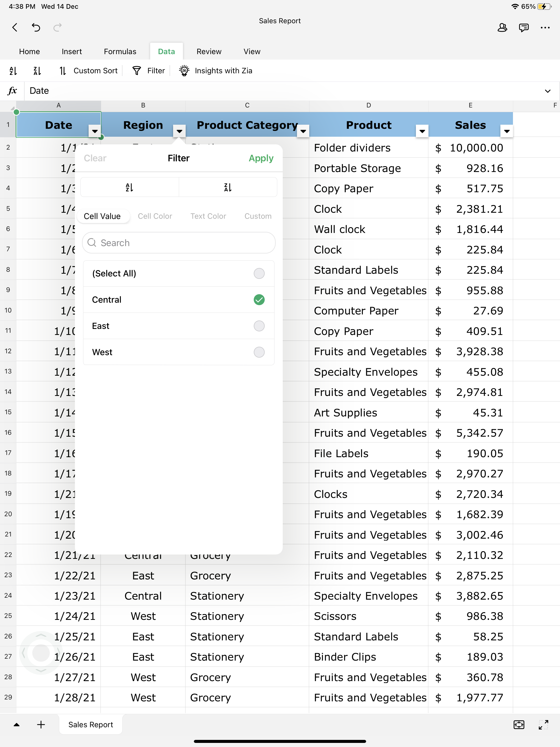This screenshot has height=747, width=560.
Task: Open the Sales column filter dropdown
Action: point(507,131)
